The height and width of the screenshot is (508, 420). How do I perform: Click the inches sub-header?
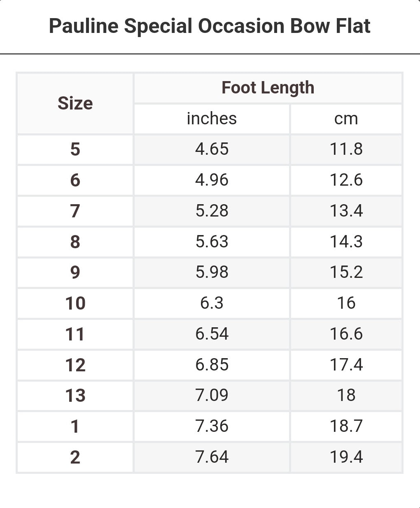coord(212,119)
